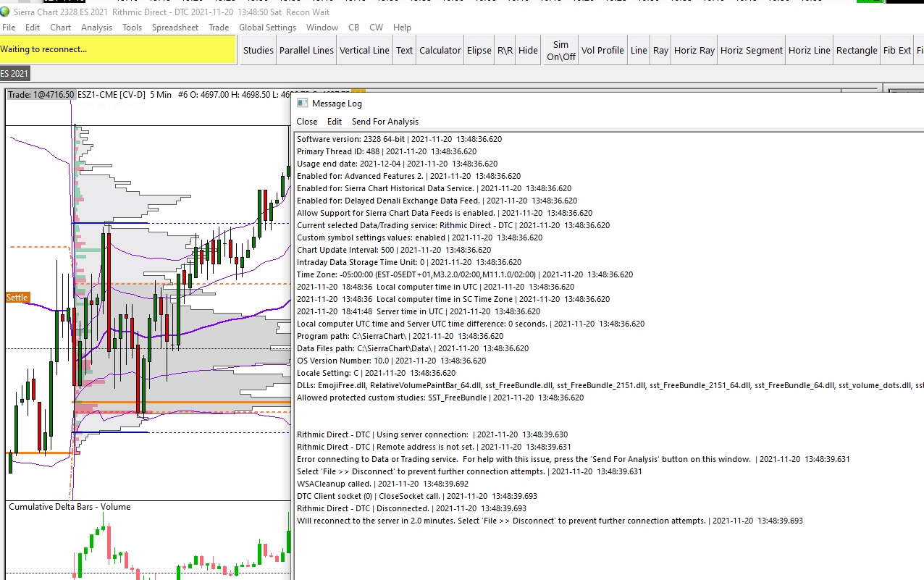This screenshot has height=580, width=924.
Task: Open the CW menu
Action: pyautogui.click(x=377, y=28)
